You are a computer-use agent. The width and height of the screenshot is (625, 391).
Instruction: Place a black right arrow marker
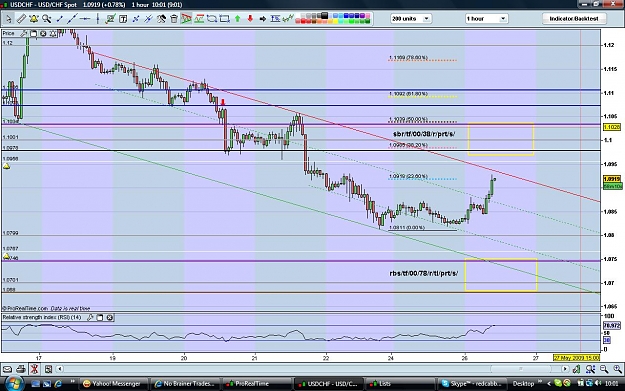263,18
